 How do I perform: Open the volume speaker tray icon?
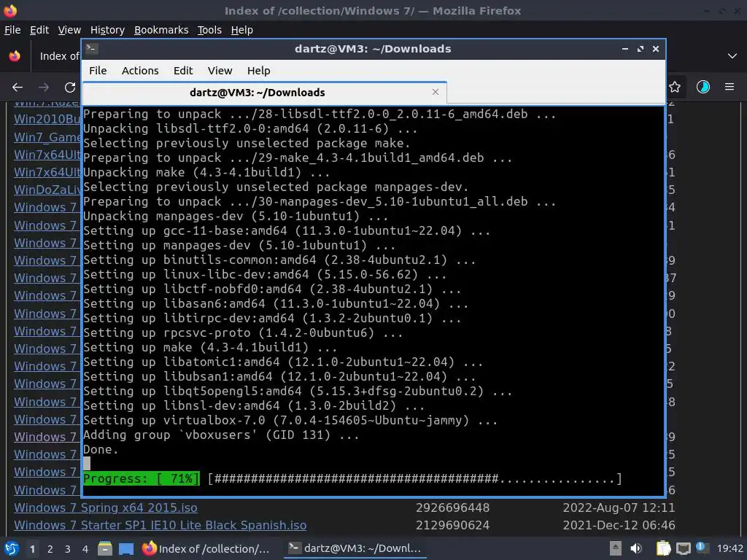tap(636, 548)
